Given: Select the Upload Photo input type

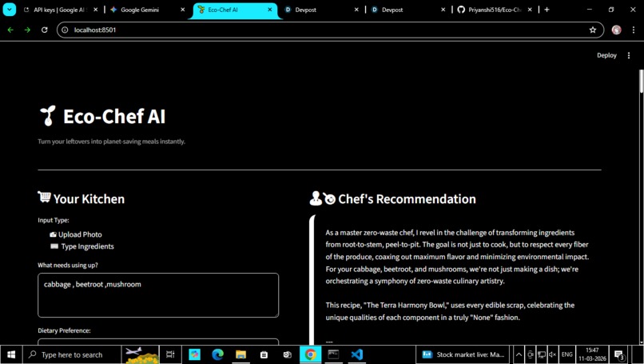Looking at the screenshot, I should (x=76, y=234).
